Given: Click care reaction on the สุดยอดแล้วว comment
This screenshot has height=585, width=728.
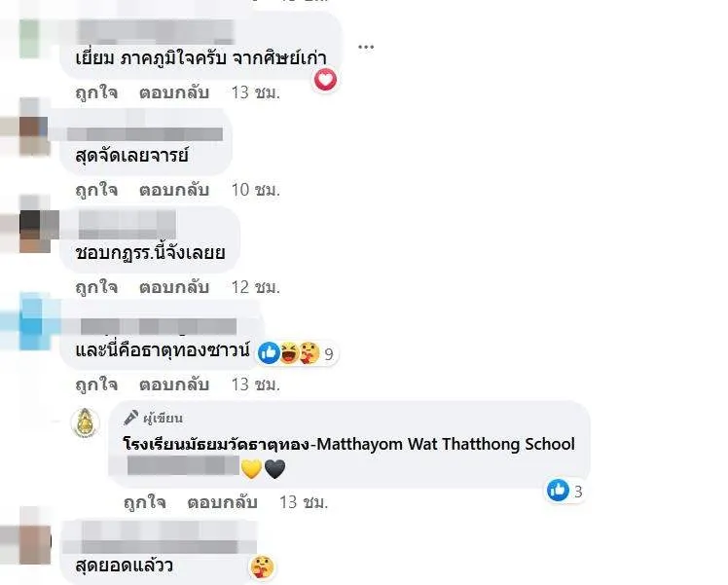Looking at the screenshot, I should pos(263,567).
